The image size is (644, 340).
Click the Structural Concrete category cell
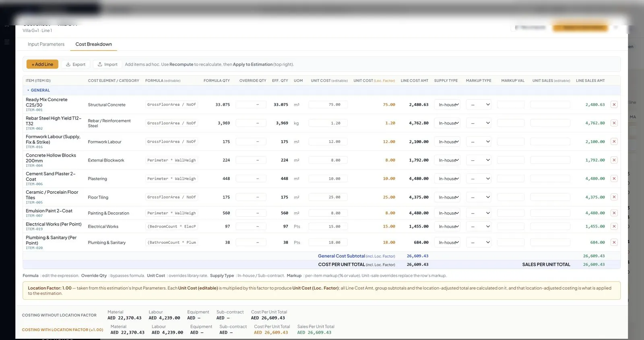tap(107, 105)
